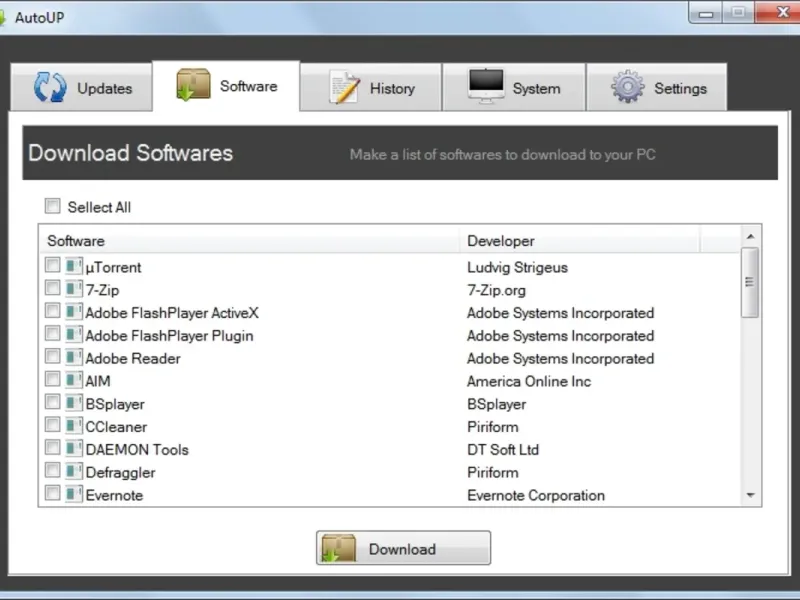The image size is (800, 600).
Task: Click the 'DT Soft Ltd' developer cell
Action: pyautogui.click(x=503, y=449)
